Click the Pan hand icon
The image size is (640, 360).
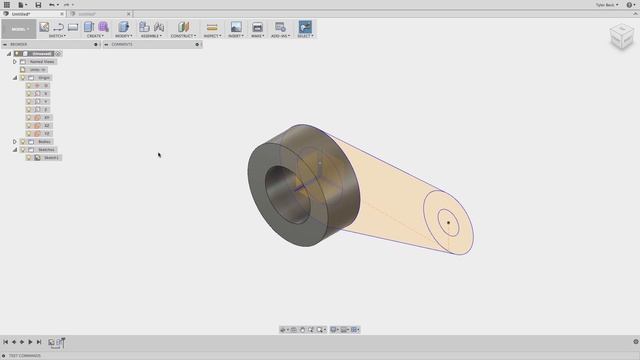[x=302, y=329]
